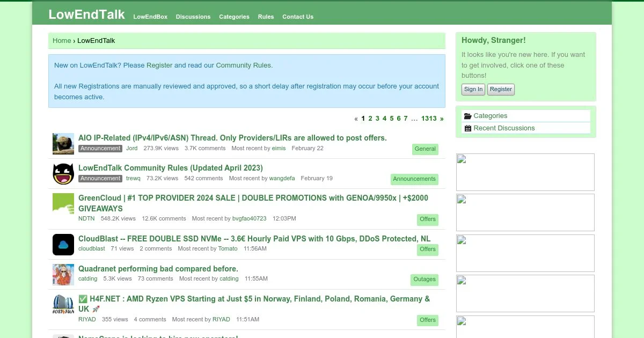Jump to page 4 of discussions
This screenshot has height=338, width=644.
coord(384,119)
